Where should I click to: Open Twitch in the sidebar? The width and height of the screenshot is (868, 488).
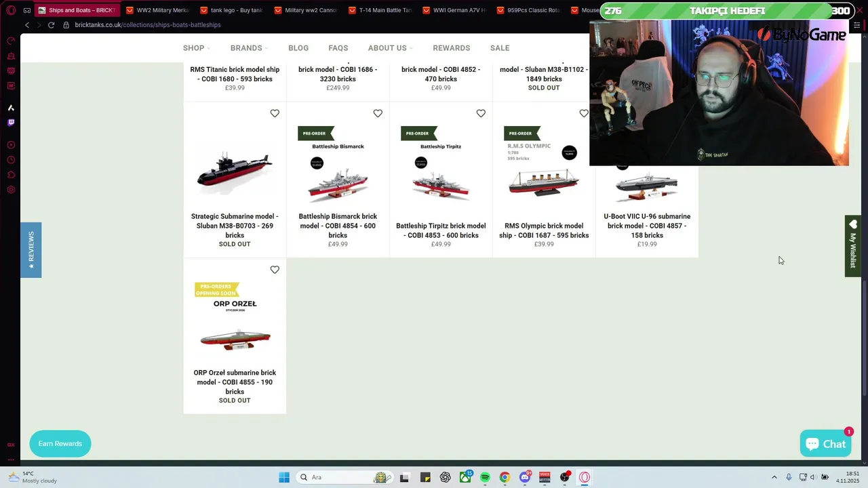(x=11, y=123)
